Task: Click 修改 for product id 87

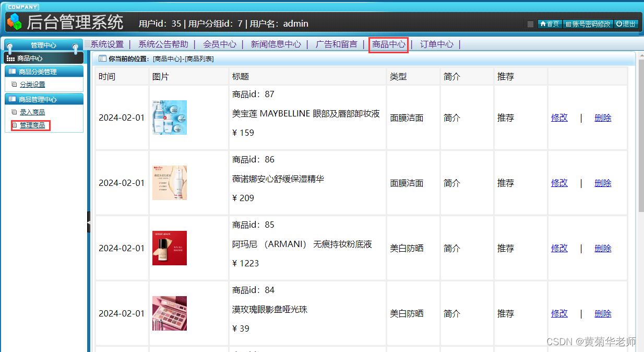Action: (559, 118)
